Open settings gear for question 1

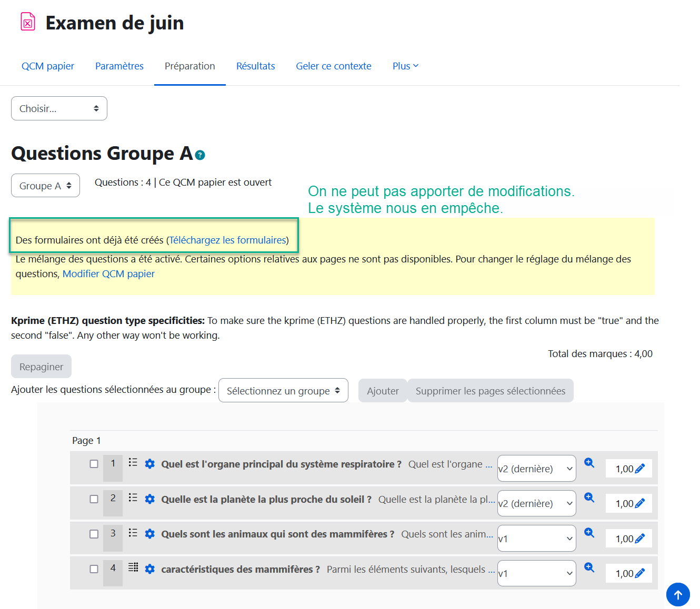pos(150,464)
